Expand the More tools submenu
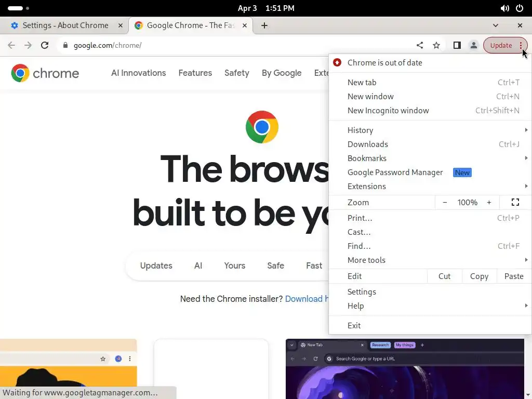532x399 pixels. (x=430, y=260)
